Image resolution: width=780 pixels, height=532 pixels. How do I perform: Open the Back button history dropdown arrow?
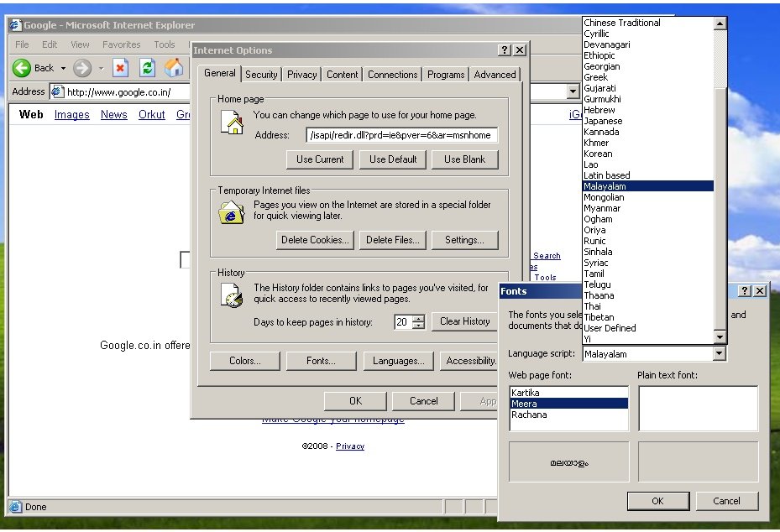(63, 68)
